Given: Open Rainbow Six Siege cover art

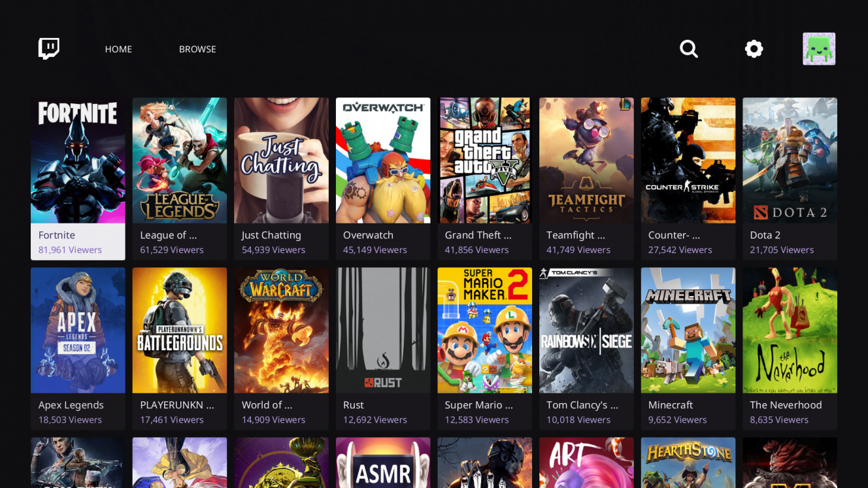Looking at the screenshot, I should [x=586, y=331].
